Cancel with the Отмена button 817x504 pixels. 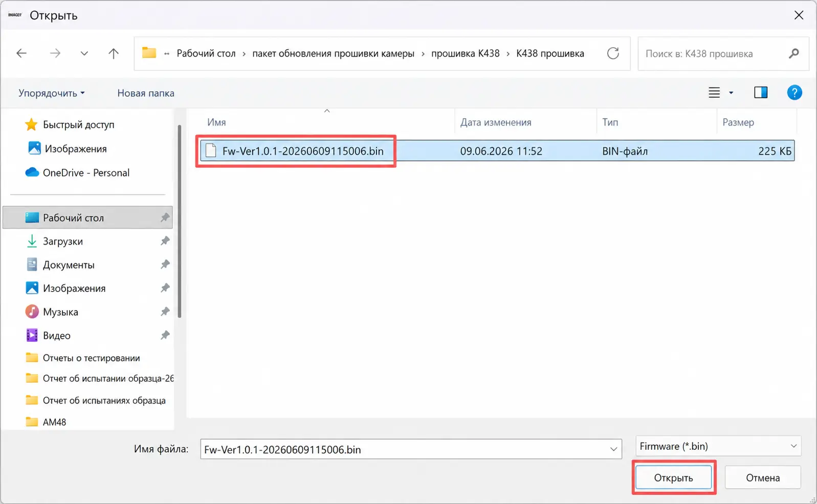tap(763, 477)
